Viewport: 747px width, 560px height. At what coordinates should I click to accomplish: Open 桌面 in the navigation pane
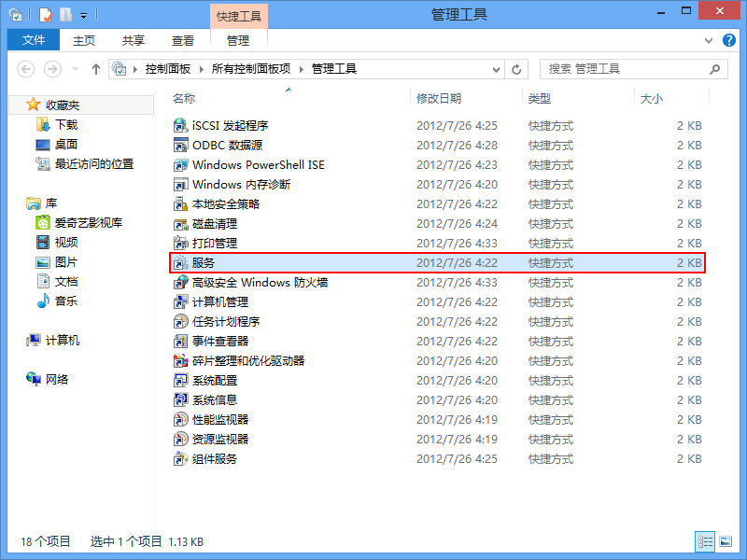click(x=65, y=145)
